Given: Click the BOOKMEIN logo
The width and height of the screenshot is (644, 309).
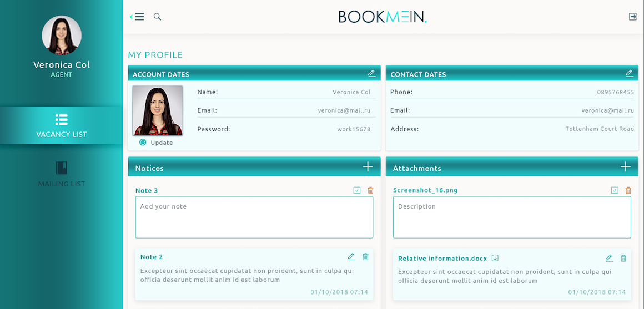Looking at the screenshot, I should 383,17.
